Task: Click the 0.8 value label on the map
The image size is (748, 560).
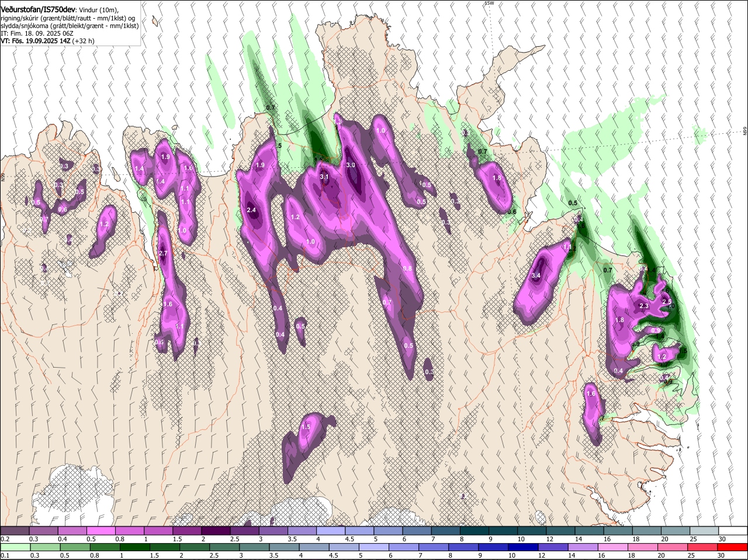Action: [407, 268]
